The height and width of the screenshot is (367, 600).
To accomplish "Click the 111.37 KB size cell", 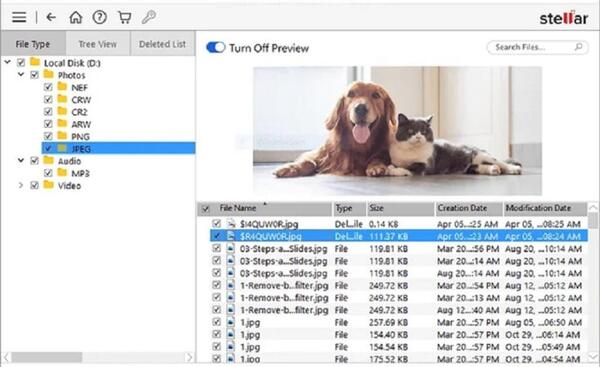I will click(388, 237).
